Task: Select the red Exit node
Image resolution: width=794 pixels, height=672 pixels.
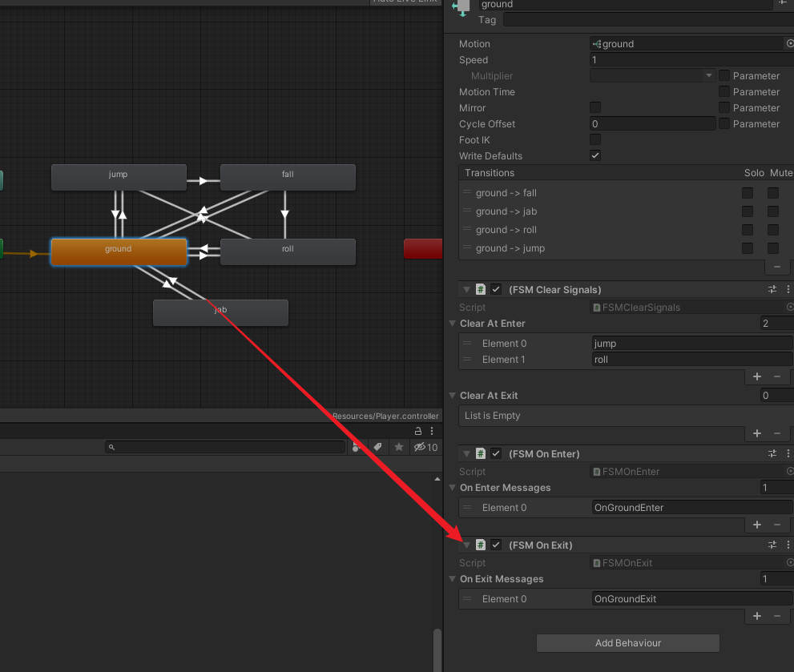Action: (423, 248)
